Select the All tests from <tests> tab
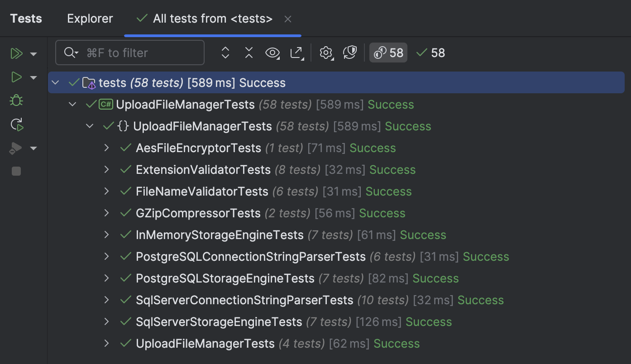 click(203, 19)
